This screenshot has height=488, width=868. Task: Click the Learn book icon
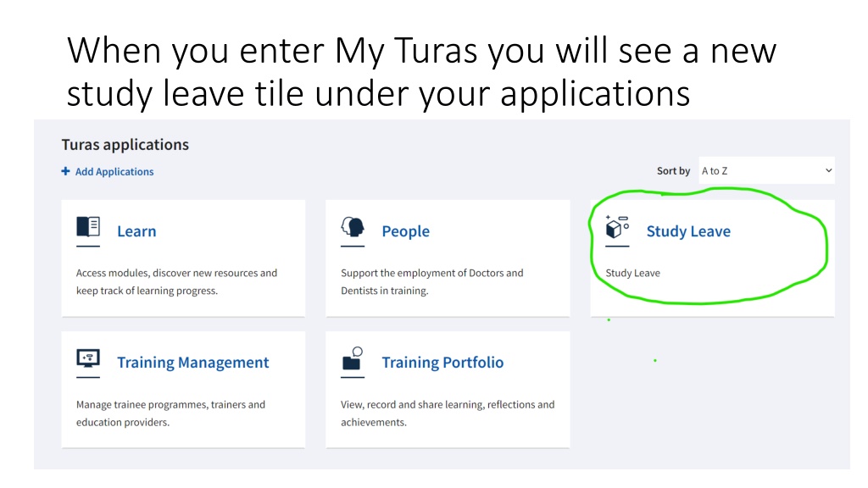pyautogui.click(x=88, y=226)
